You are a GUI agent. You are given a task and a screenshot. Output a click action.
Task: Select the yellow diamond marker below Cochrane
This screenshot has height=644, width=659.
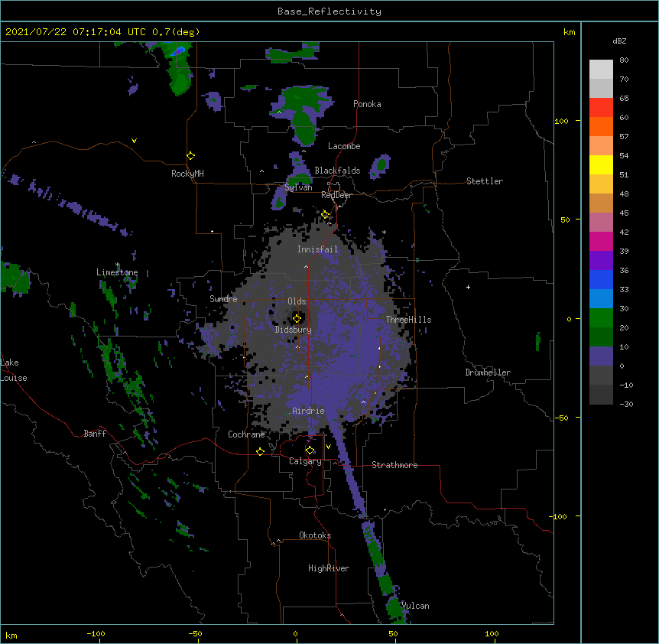[x=260, y=451]
